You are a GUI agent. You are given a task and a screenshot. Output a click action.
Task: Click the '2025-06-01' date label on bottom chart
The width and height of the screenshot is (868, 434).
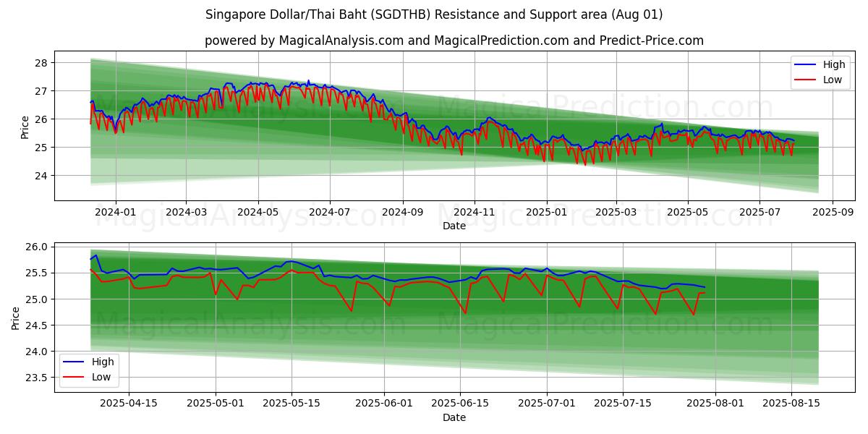385,404
